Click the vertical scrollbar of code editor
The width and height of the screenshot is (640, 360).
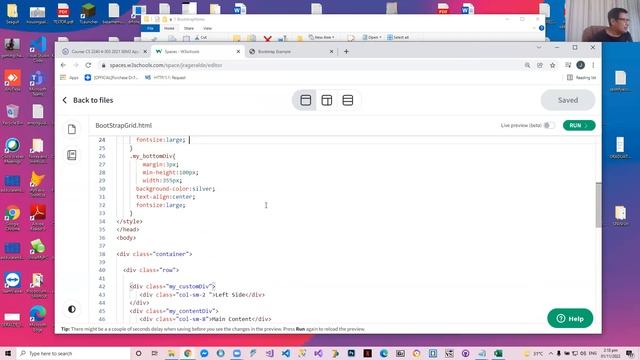598,204
